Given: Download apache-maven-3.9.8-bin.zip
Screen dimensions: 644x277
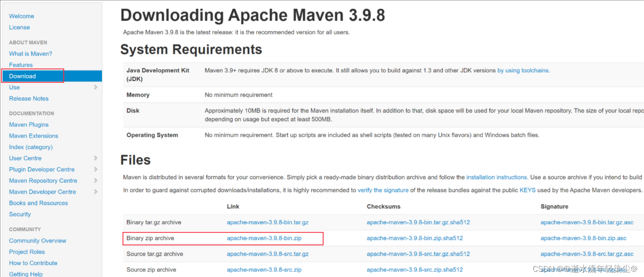Looking at the screenshot, I should [x=264, y=238].
